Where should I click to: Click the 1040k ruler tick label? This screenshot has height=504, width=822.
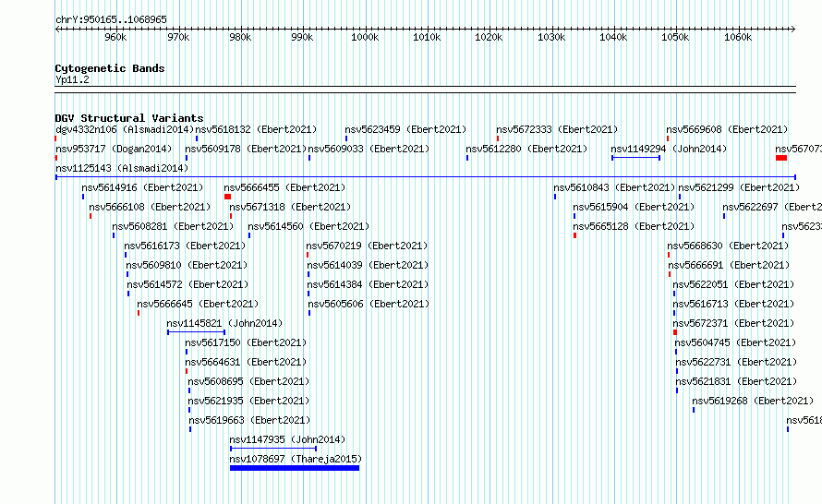tap(613, 37)
